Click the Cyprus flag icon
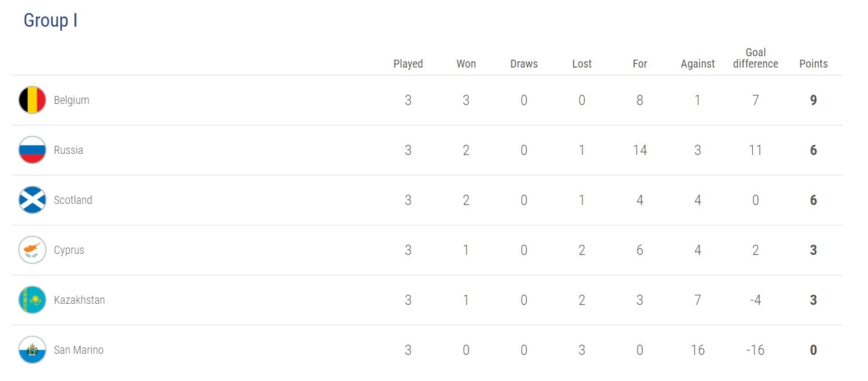Screen dimensions: 868x381 [x=32, y=250]
